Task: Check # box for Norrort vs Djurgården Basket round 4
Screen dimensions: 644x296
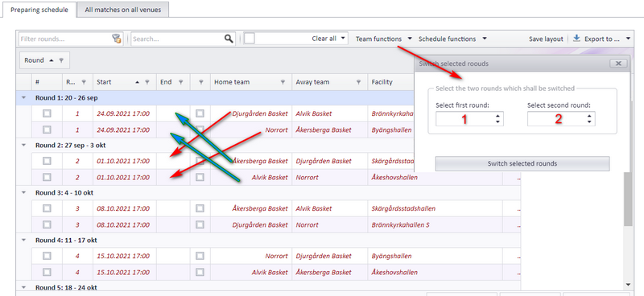Action: [x=47, y=256]
